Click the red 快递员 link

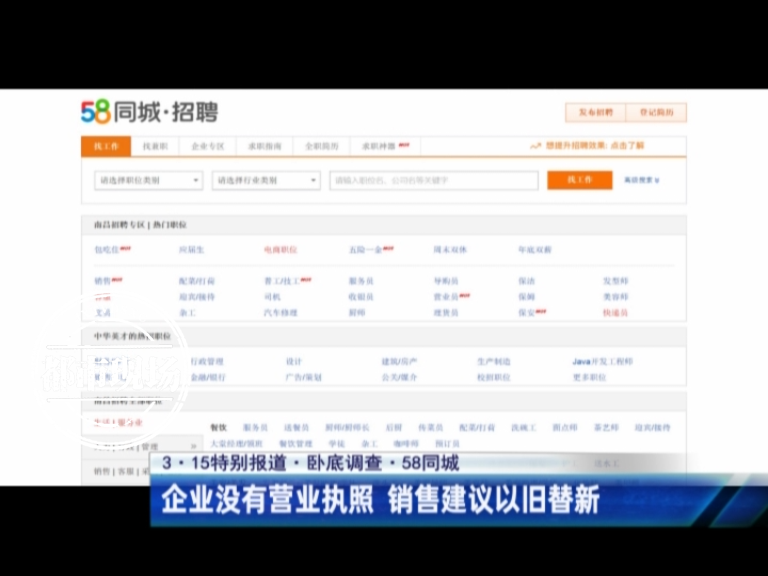click(616, 312)
